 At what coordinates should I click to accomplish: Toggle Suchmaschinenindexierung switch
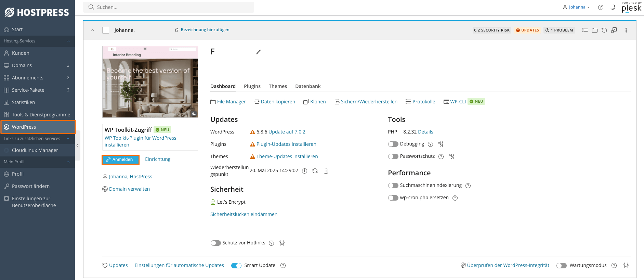(x=393, y=186)
